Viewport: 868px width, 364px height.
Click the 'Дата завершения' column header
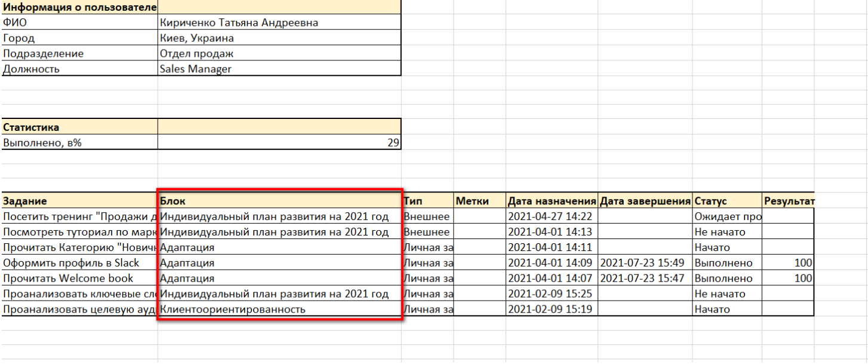pos(645,201)
